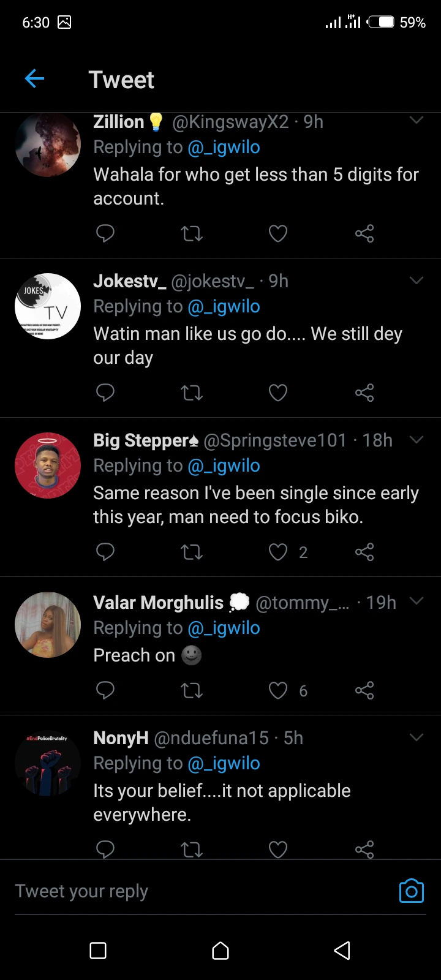Image resolution: width=441 pixels, height=980 pixels.
Task: Tap the "Tweet your reply" field
Action: (x=184, y=891)
